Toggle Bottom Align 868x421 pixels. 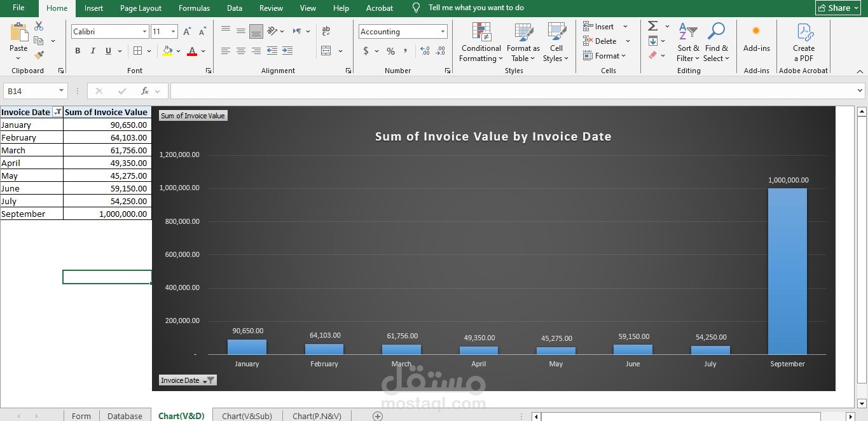pyautogui.click(x=256, y=31)
